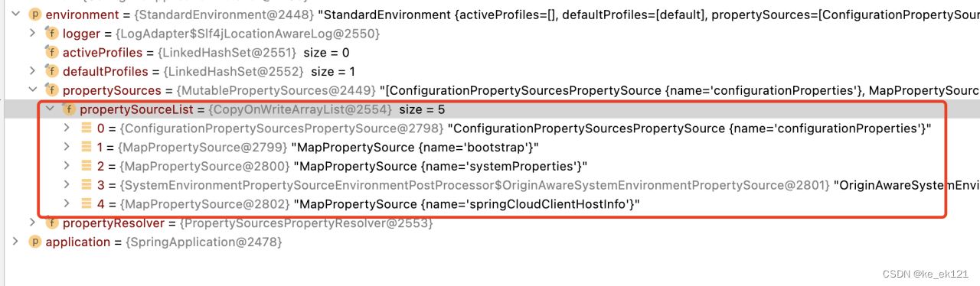
Task: Click the defaultProfiles field icon
Action: 51,72
